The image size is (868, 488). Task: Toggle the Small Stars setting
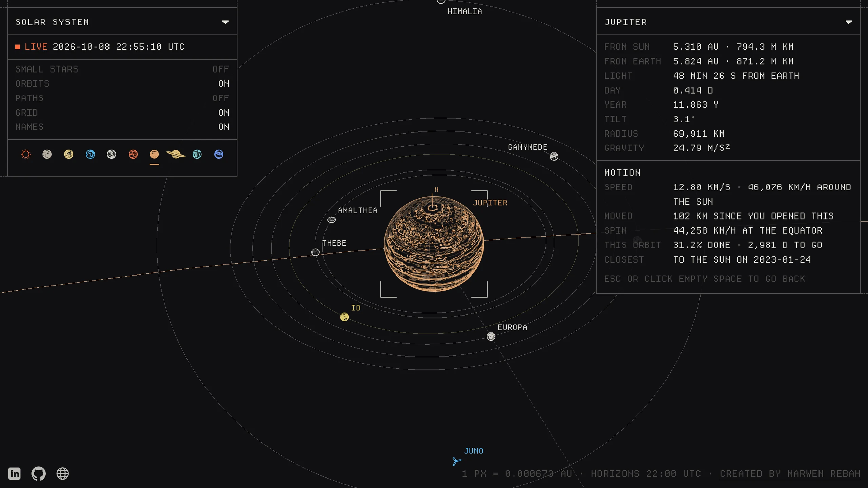tap(122, 69)
